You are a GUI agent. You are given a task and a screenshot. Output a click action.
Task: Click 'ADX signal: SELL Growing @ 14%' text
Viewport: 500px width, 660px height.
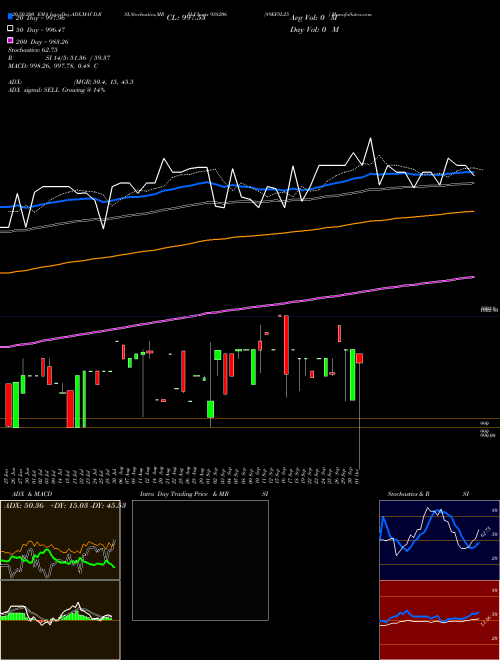[56, 90]
